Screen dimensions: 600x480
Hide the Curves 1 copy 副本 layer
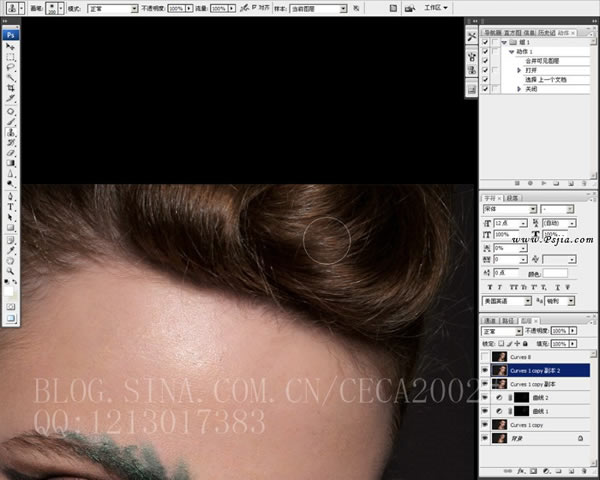pyautogui.click(x=485, y=384)
